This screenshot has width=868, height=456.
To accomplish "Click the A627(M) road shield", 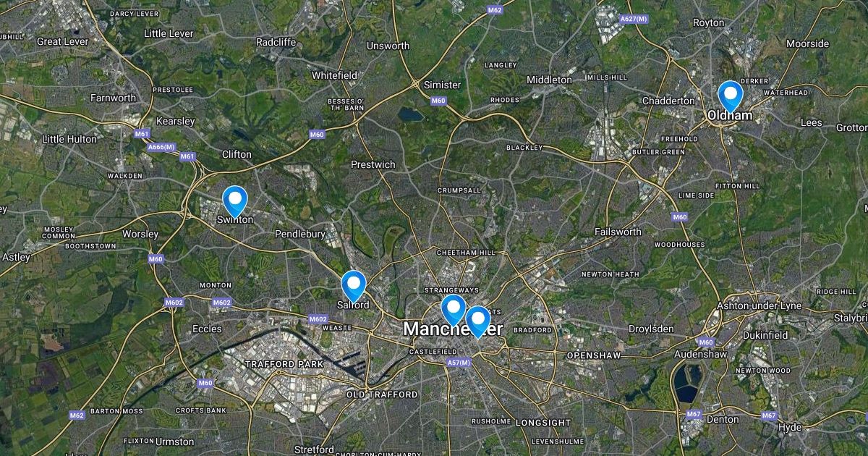I will pos(634,18).
